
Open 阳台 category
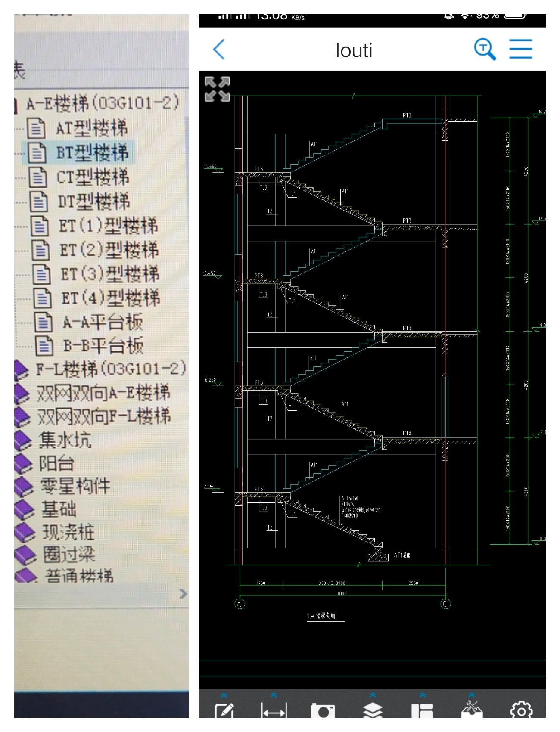(x=57, y=464)
